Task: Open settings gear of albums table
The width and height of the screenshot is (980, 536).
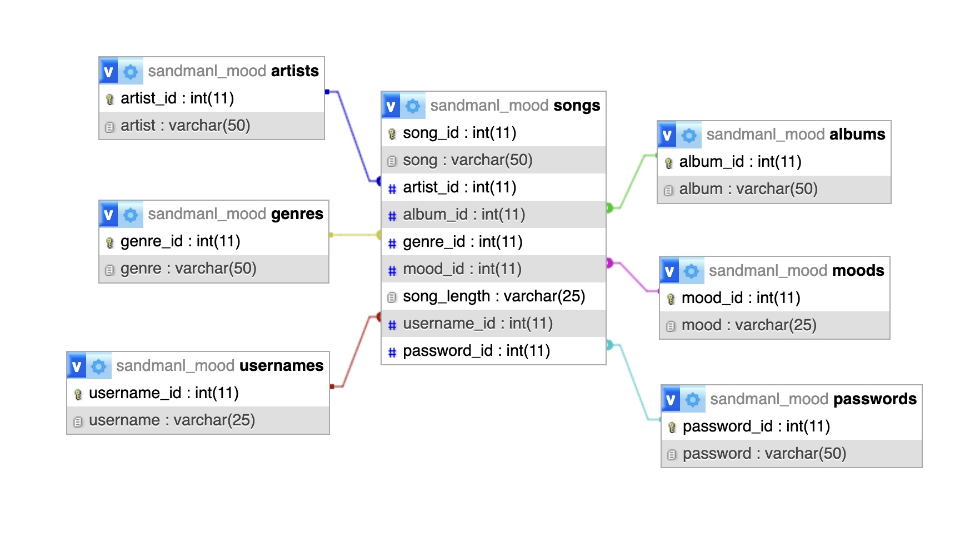Action: point(689,135)
